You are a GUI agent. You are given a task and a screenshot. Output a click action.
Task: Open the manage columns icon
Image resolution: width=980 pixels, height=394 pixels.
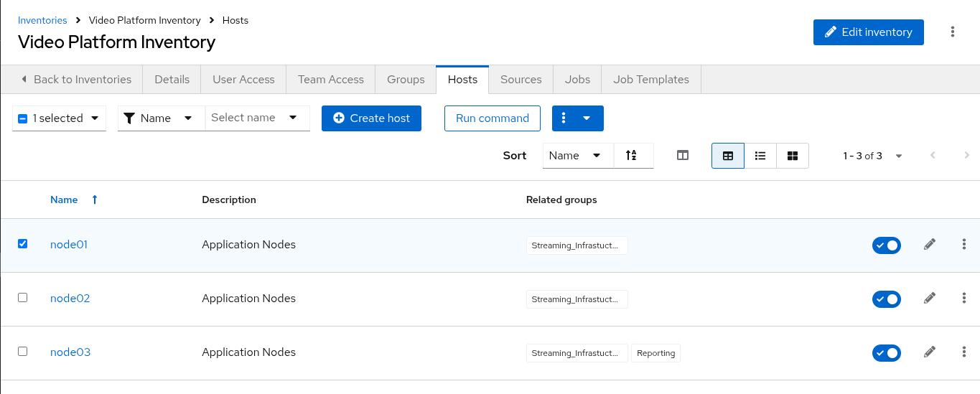(x=683, y=156)
